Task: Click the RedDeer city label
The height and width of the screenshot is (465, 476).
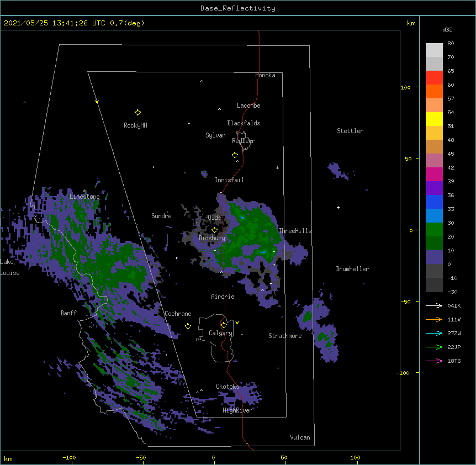Action: point(244,141)
